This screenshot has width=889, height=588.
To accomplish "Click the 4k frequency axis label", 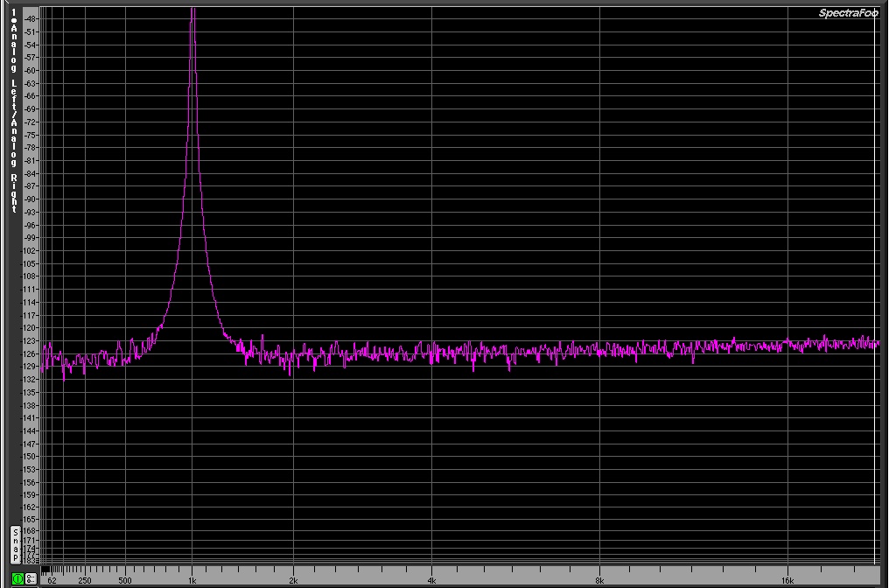I will (431, 581).
